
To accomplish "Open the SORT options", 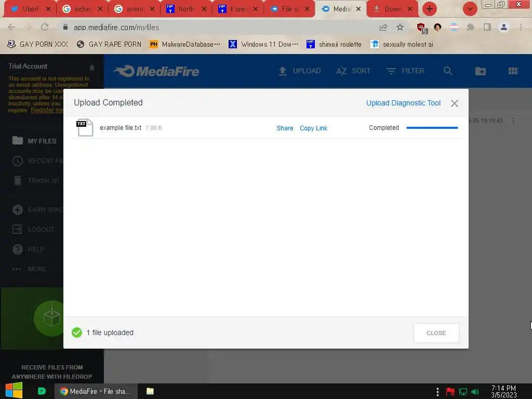I will [x=353, y=71].
